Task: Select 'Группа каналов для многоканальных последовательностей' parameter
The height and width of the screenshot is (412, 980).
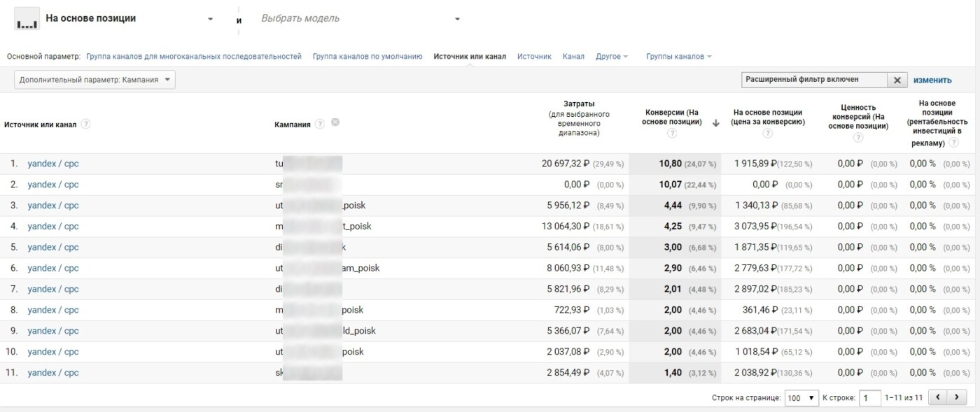Action: [194, 57]
